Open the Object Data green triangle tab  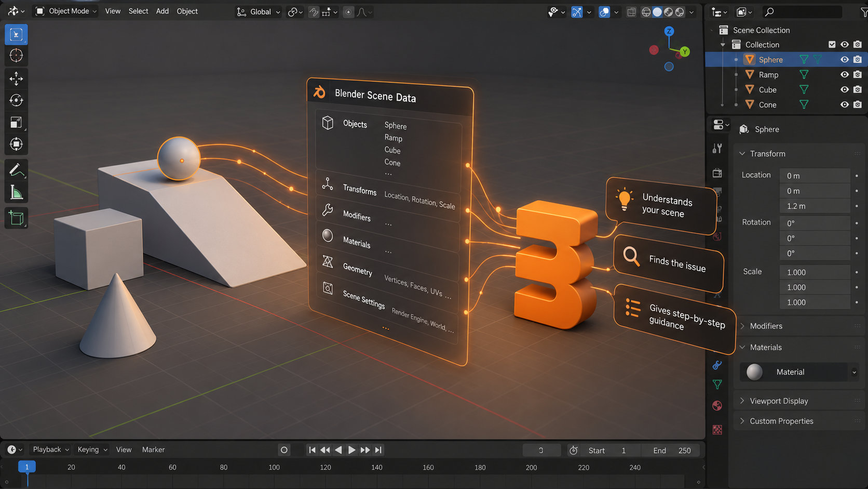(717, 385)
